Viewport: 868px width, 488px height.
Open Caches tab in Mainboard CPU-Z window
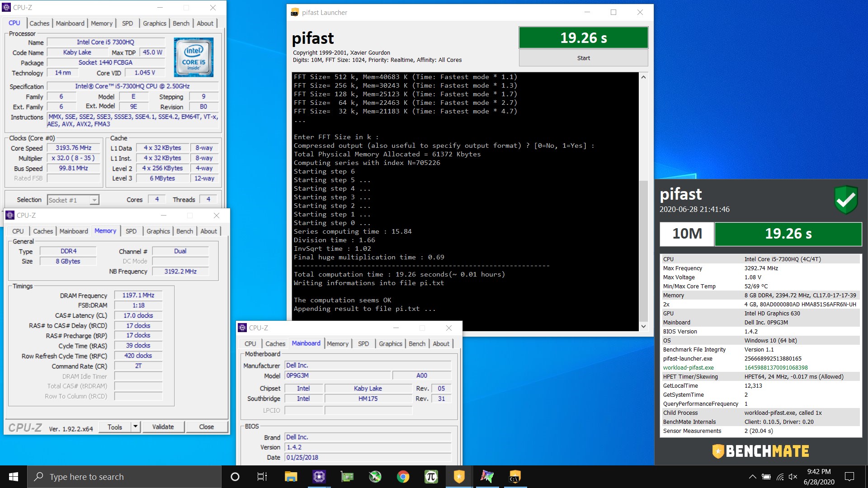(x=275, y=343)
